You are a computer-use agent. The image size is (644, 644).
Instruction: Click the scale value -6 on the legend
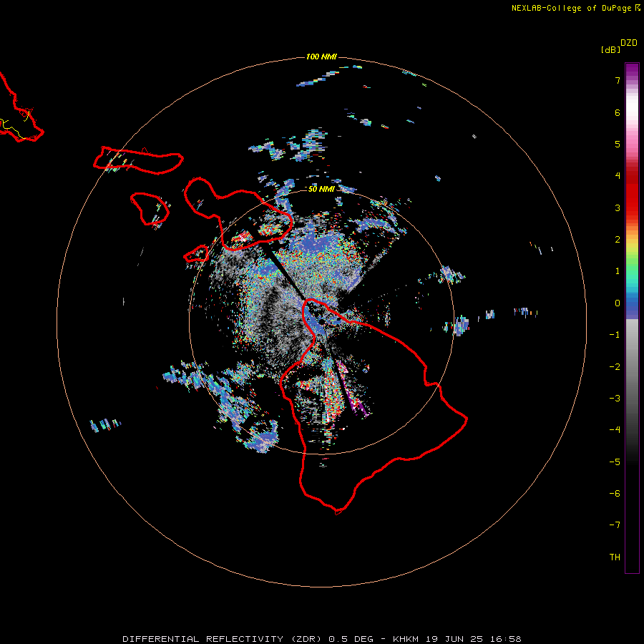click(615, 493)
